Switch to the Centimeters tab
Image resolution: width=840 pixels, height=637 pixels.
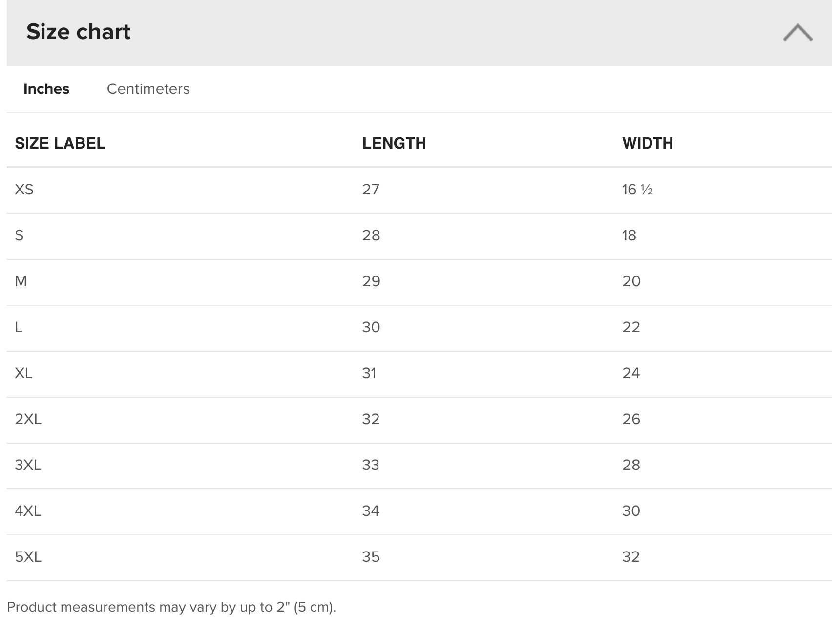(x=148, y=89)
